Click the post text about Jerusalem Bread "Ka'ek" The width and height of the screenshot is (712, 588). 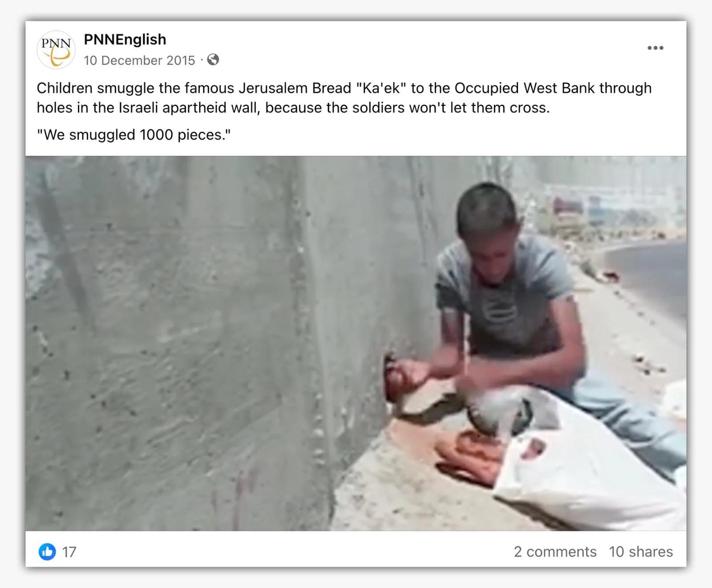[x=344, y=98]
